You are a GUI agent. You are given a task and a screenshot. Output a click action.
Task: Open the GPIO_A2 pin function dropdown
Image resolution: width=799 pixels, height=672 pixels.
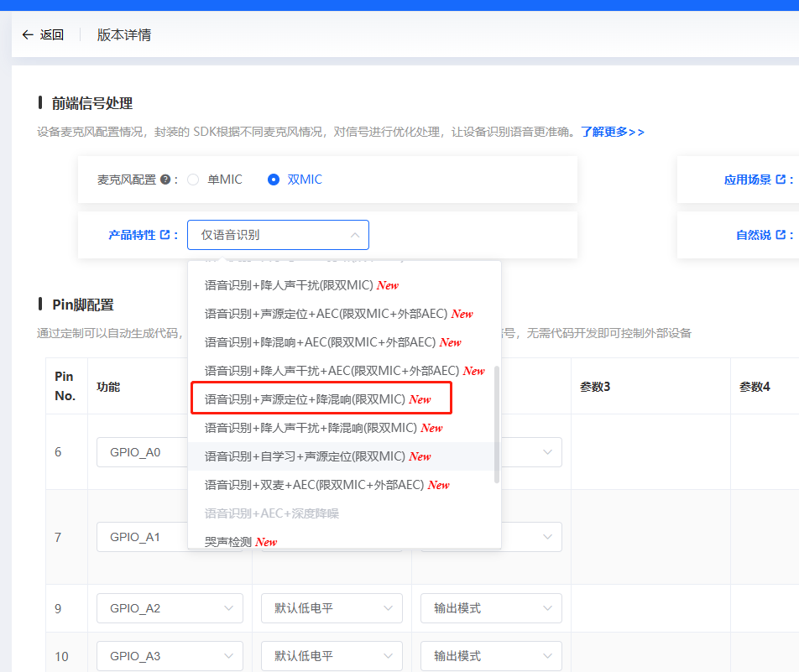[170, 607]
